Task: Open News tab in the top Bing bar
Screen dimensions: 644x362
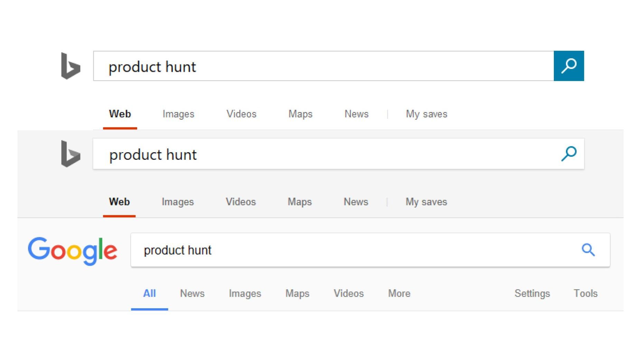Action: point(357,114)
